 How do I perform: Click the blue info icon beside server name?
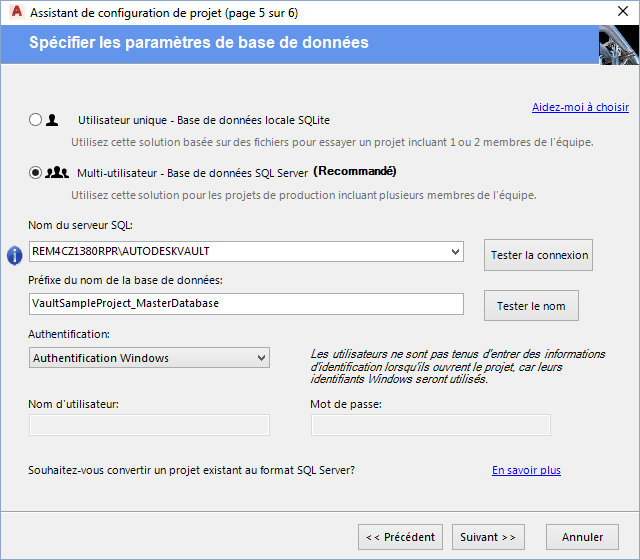click(x=15, y=256)
